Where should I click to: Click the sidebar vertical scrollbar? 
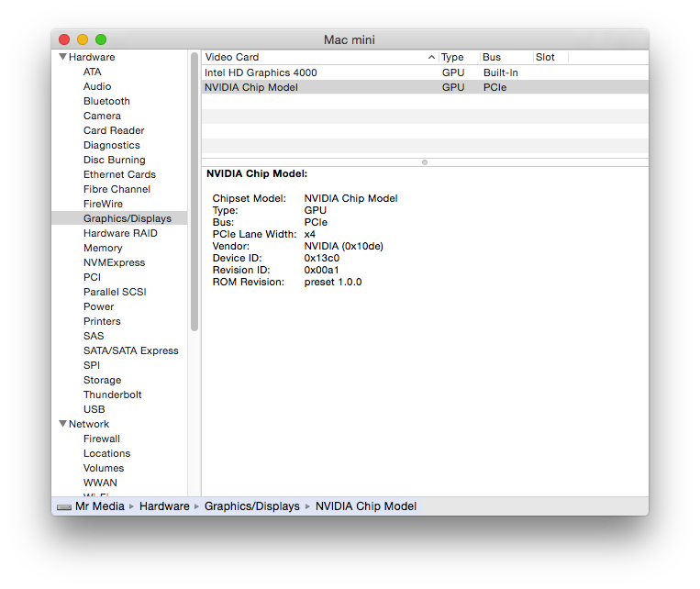point(194,192)
